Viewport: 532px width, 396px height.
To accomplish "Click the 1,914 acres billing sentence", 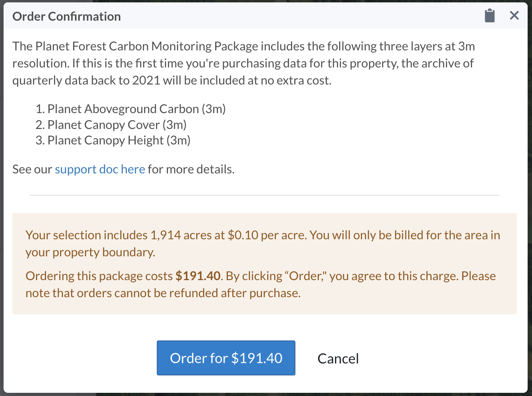I will 263,244.
